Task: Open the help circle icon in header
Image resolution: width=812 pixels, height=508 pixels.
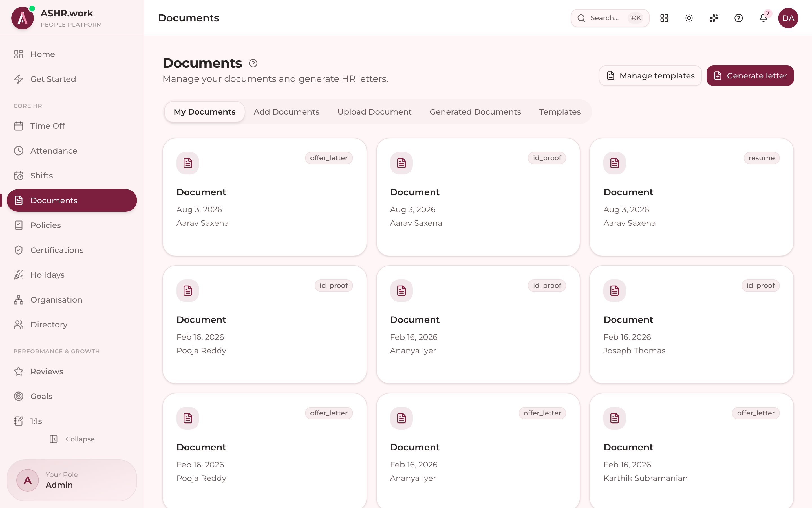Action: click(x=738, y=18)
